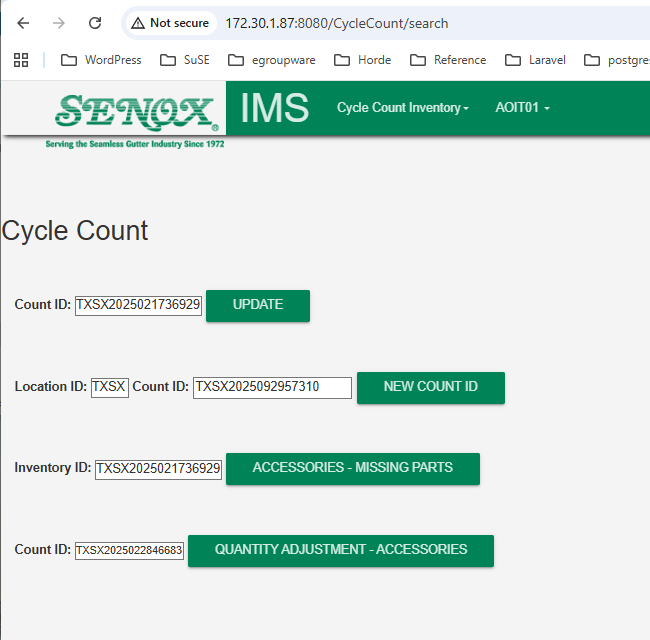650x640 pixels.
Task: Click Quantity Adjustment - Accessories button
Action: (x=340, y=550)
